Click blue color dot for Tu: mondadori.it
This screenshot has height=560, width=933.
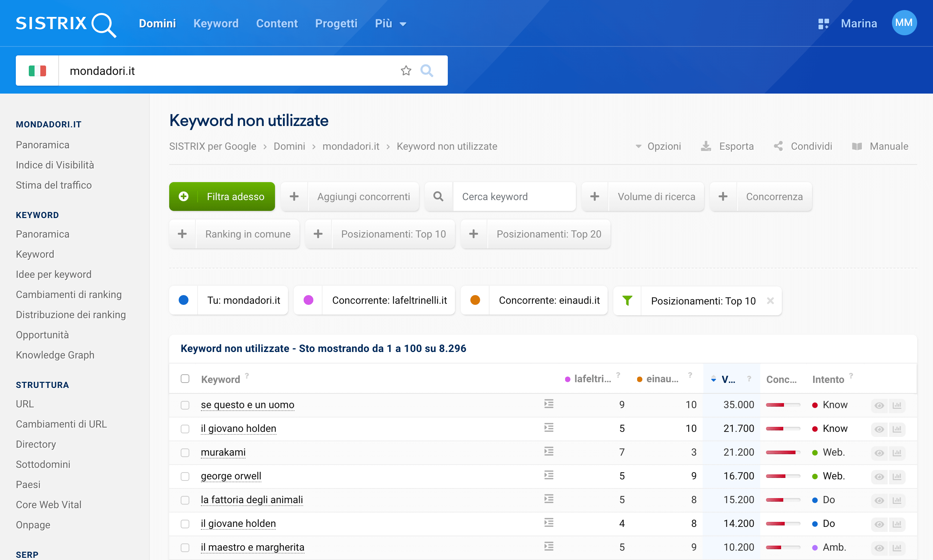(x=184, y=301)
